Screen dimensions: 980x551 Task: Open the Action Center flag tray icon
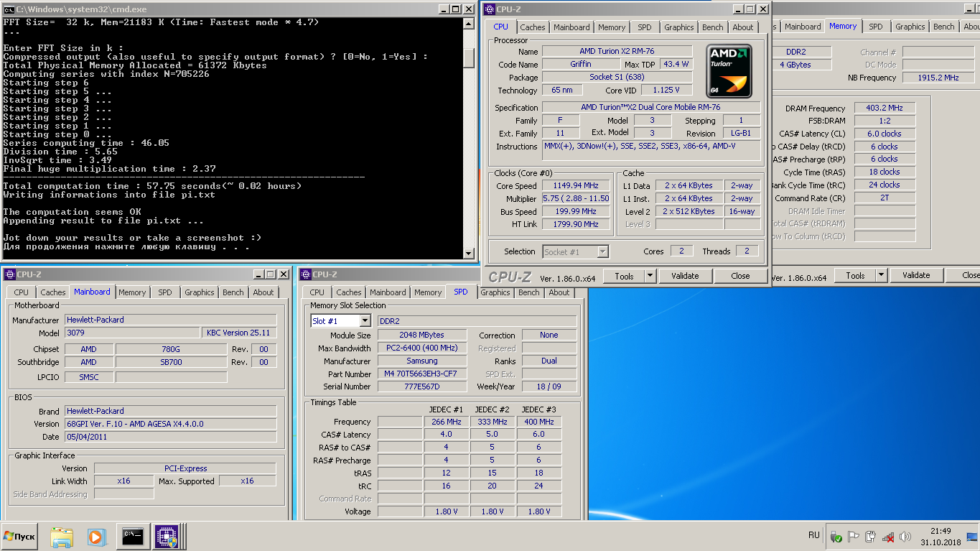point(854,537)
